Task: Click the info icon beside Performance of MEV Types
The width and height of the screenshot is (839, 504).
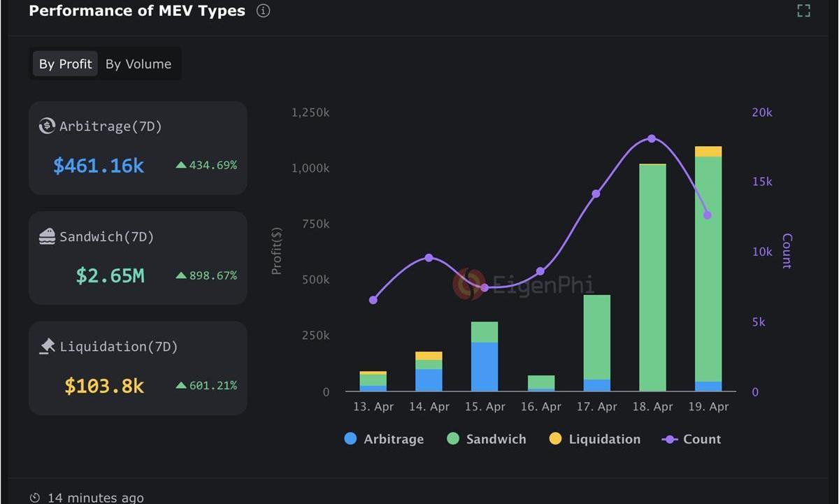Action: 263,11
